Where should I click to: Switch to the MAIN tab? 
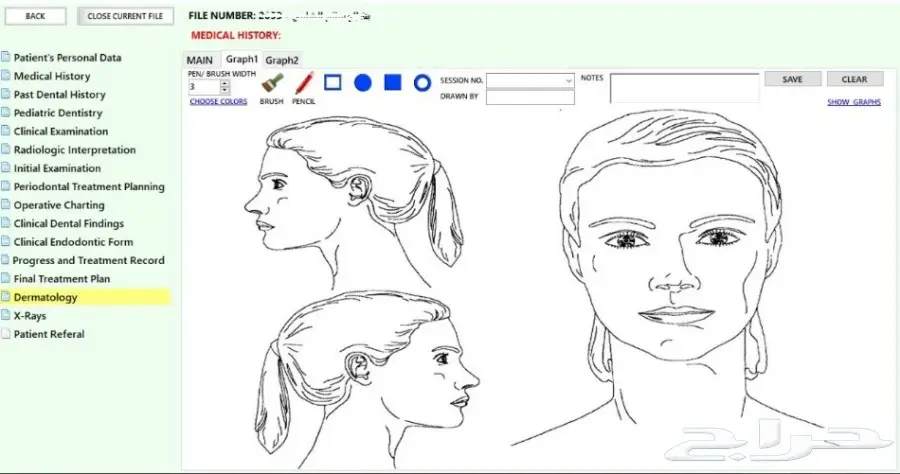[200, 60]
